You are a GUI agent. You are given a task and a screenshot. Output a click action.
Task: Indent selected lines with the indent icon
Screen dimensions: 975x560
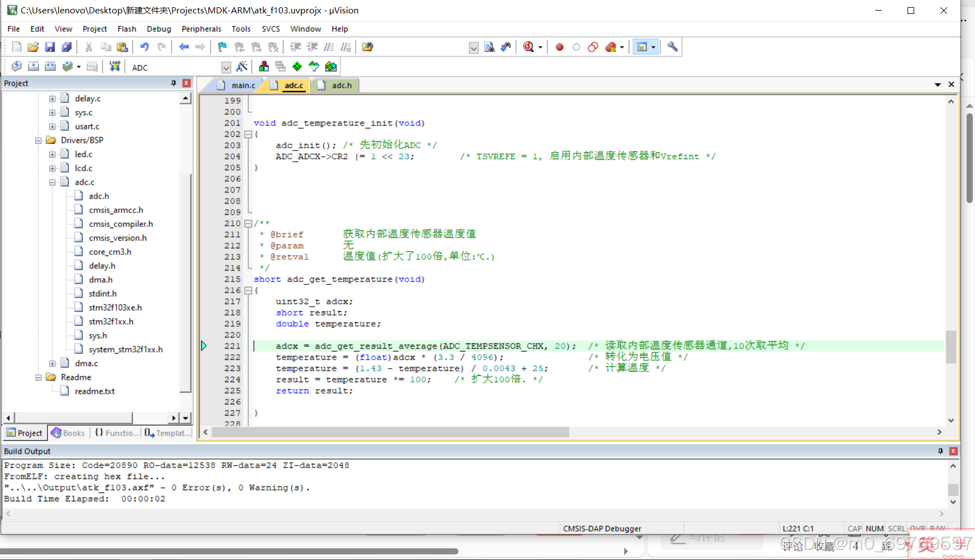(x=296, y=47)
